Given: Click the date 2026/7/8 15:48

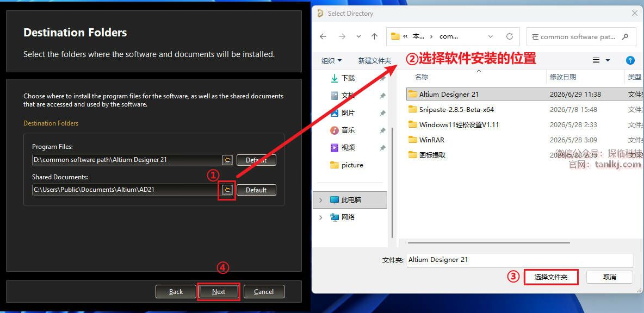Looking at the screenshot, I should (x=573, y=110).
